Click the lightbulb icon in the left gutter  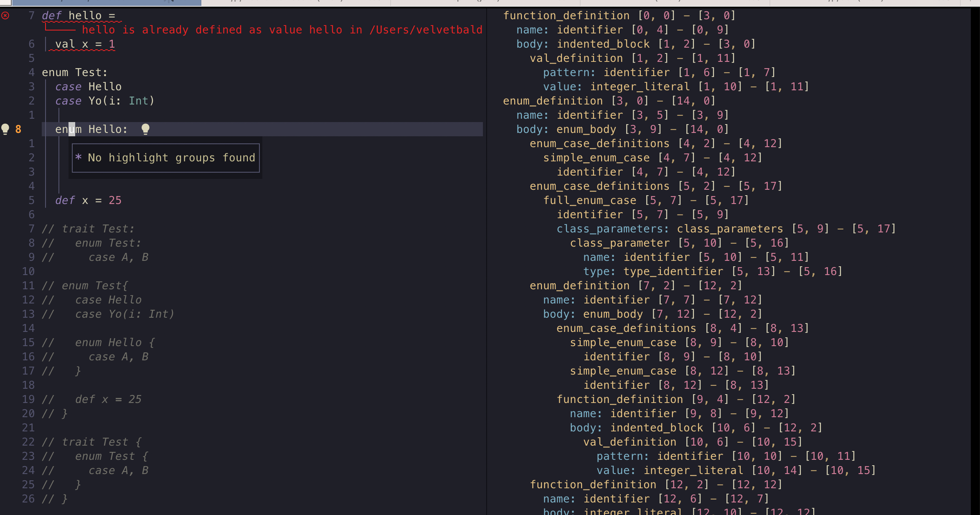(x=5, y=129)
